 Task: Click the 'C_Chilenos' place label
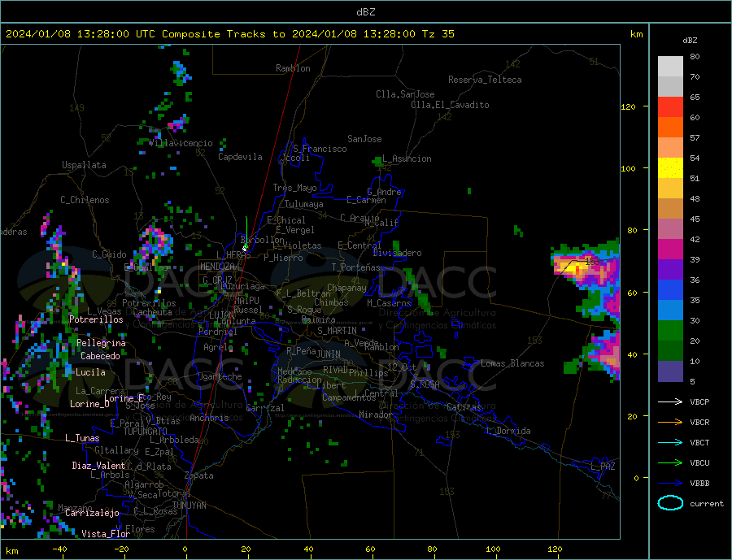point(85,200)
